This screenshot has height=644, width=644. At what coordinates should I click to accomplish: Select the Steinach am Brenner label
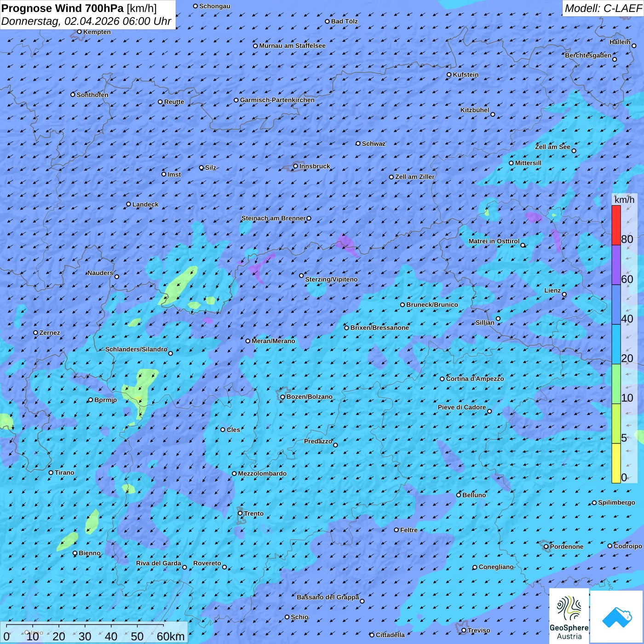coord(274,218)
